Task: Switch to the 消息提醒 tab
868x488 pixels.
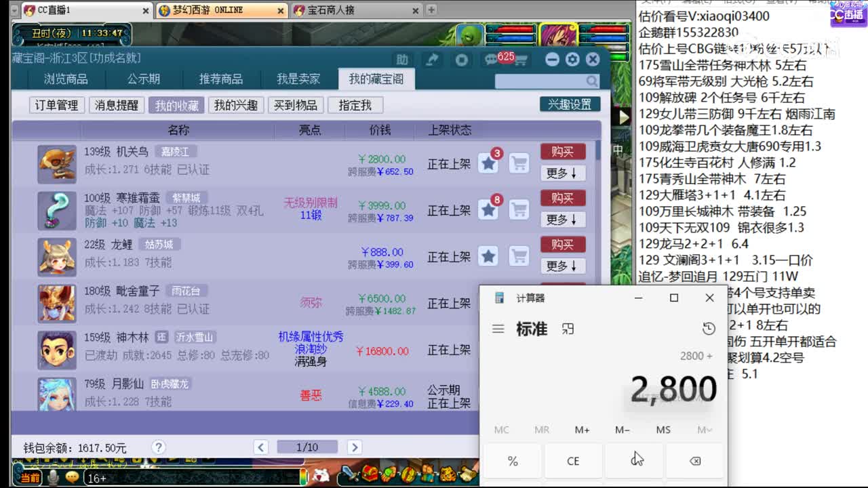Action: 117,105
